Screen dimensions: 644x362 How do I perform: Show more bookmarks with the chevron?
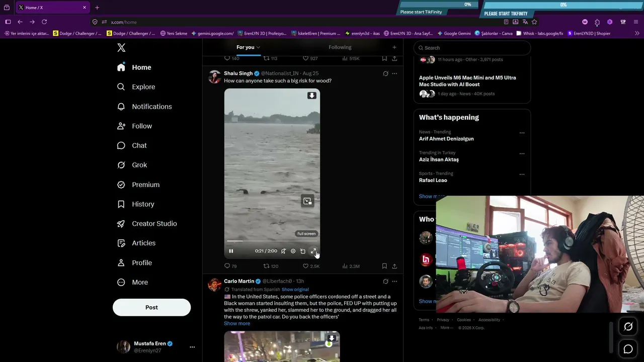637,34
